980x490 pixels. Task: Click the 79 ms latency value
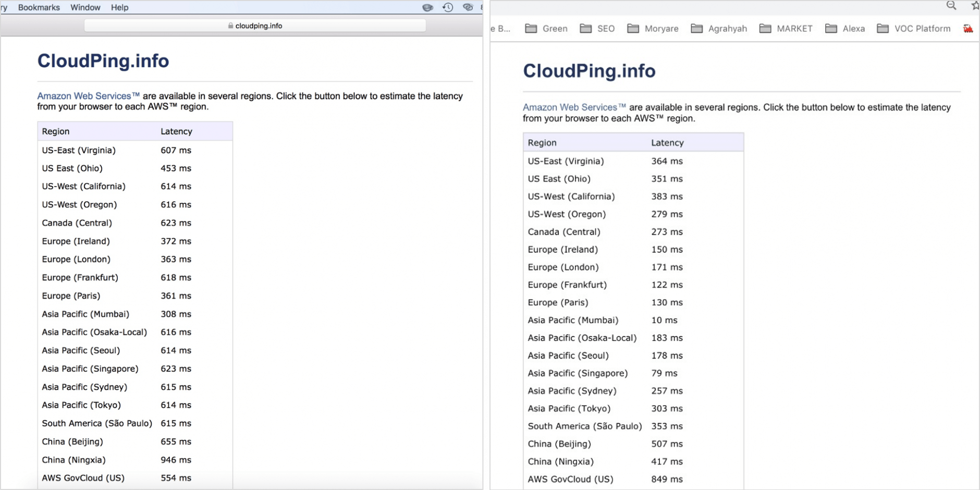[x=664, y=373]
